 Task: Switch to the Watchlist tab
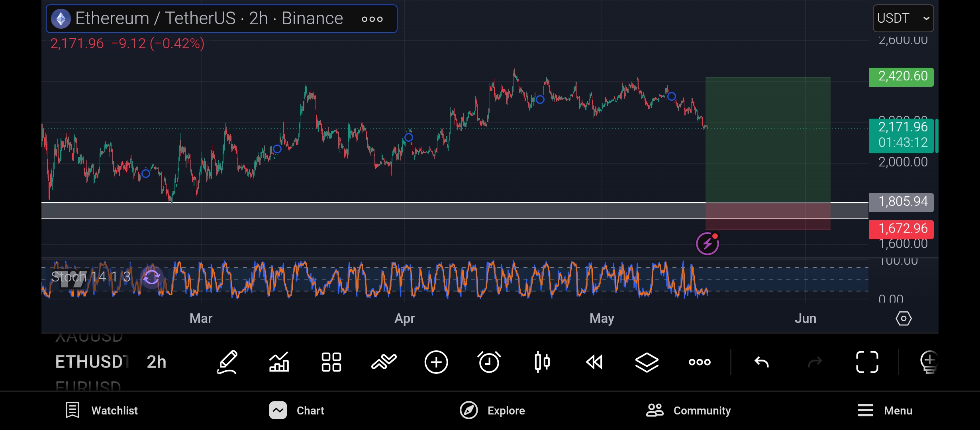pos(102,410)
